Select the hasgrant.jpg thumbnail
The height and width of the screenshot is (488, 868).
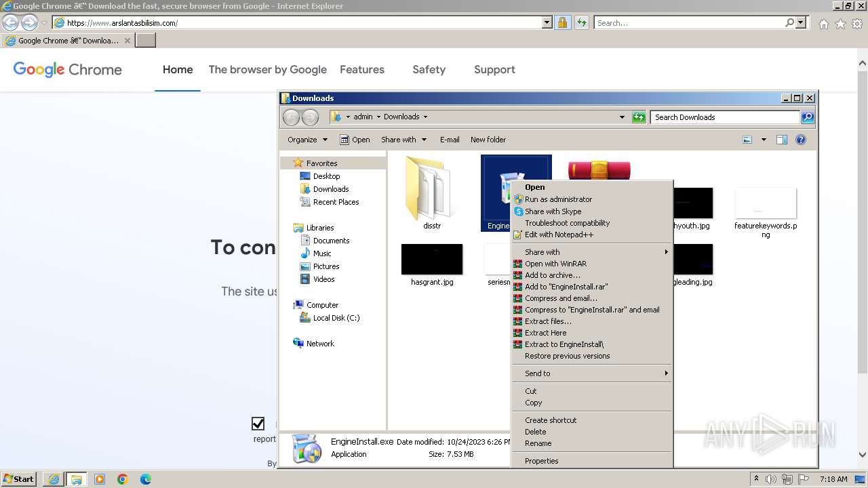pyautogui.click(x=432, y=259)
